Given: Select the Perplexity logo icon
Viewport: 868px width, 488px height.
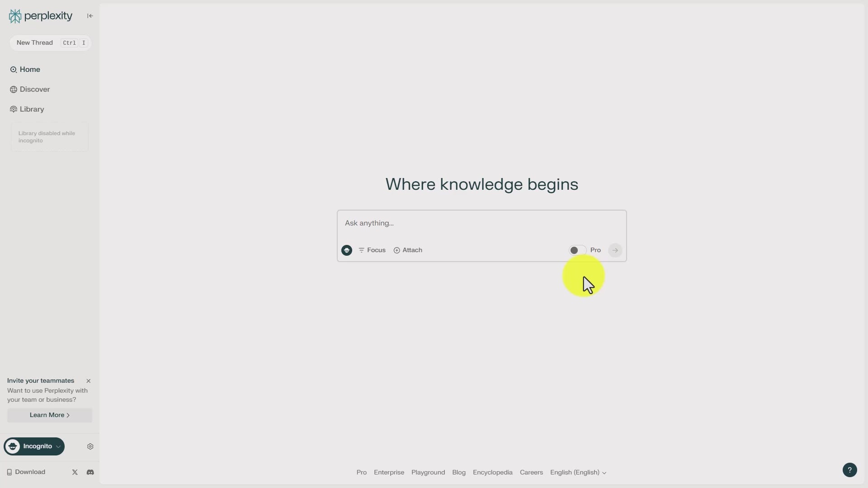Looking at the screenshot, I should [x=15, y=15].
